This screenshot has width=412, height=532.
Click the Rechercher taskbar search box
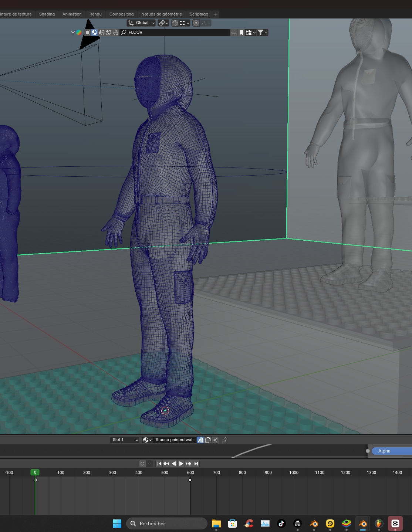tap(167, 523)
